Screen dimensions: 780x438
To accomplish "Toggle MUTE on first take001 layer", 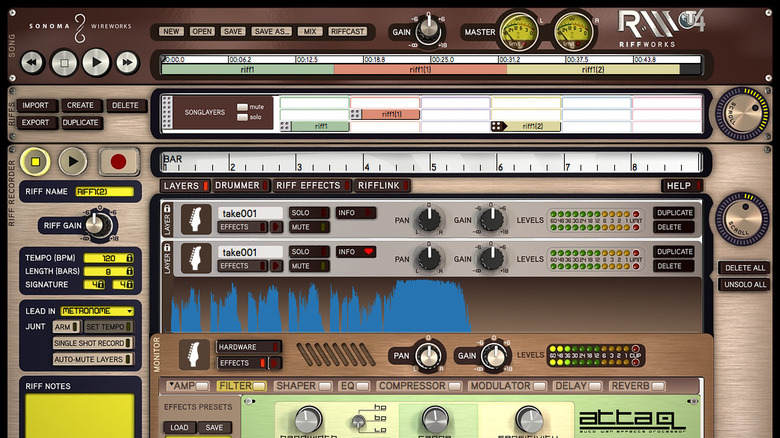I will click(x=309, y=227).
